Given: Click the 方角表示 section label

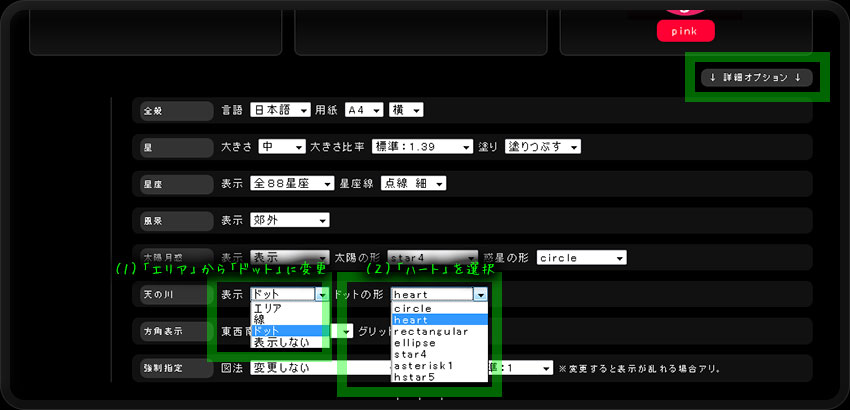Looking at the screenshot, I should [177, 331].
